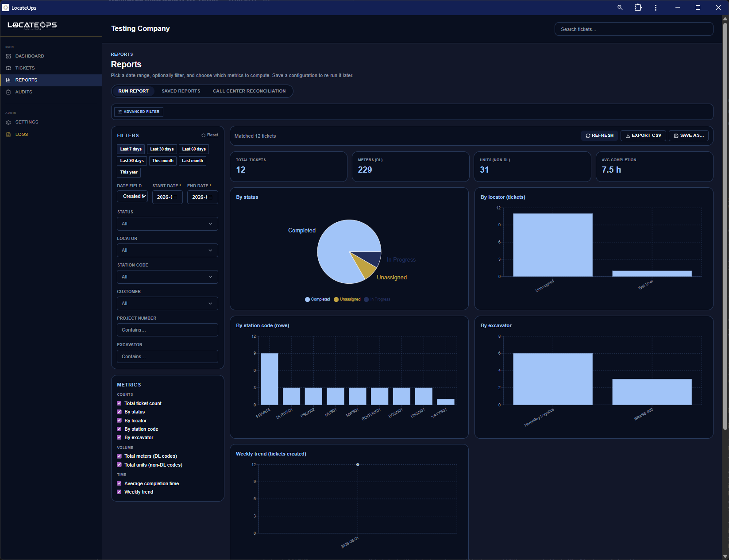Viewport: 729px width, 560px height.
Task: Open the Advanced Filter button
Action: click(139, 112)
